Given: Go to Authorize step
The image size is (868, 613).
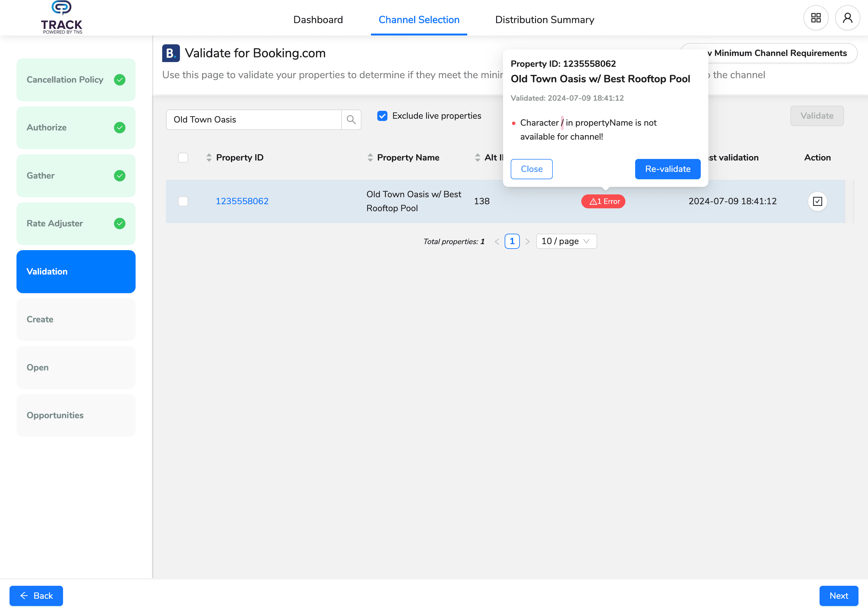Looking at the screenshot, I should click(x=76, y=128).
